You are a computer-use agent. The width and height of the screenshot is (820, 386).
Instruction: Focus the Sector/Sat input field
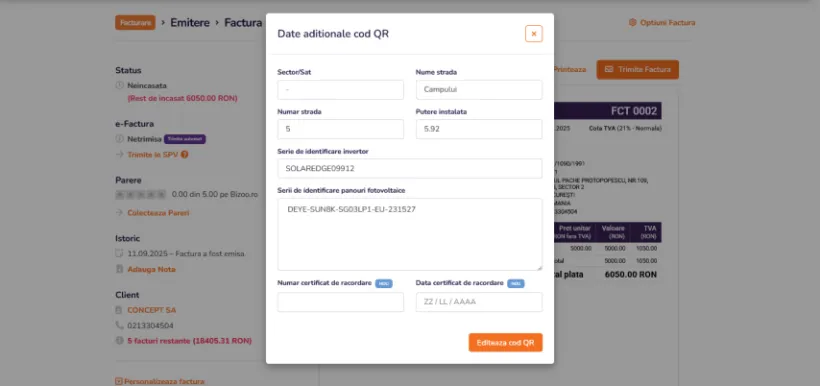pos(340,90)
